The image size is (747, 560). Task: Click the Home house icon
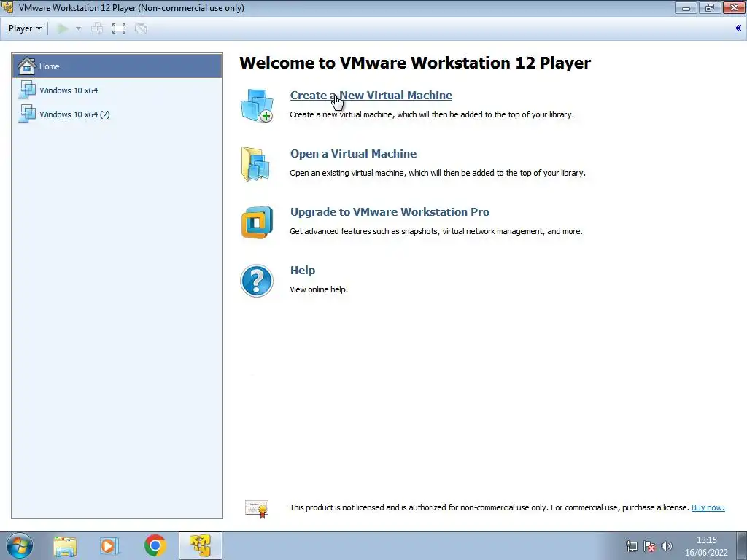pyautogui.click(x=27, y=66)
